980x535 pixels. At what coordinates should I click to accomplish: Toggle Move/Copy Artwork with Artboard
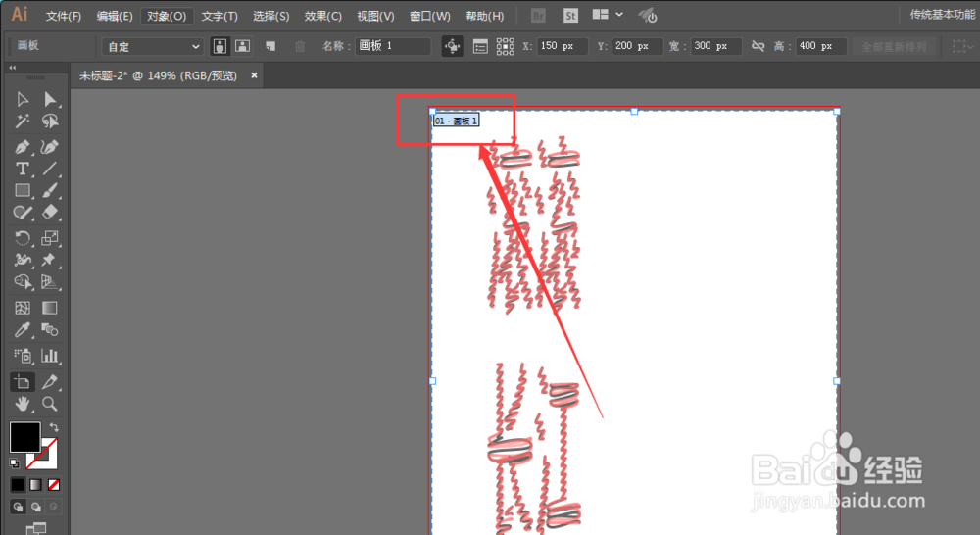[x=453, y=46]
